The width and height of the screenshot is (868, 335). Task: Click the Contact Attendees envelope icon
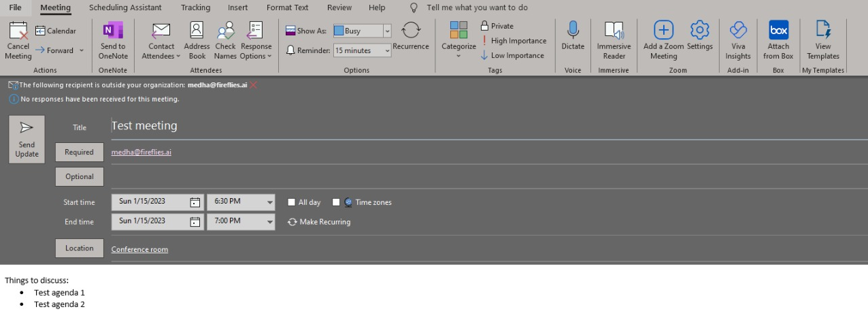[x=161, y=30]
